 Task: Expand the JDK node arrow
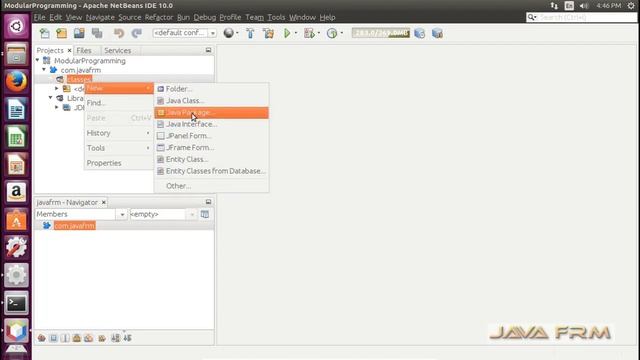pyautogui.click(x=57, y=107)
